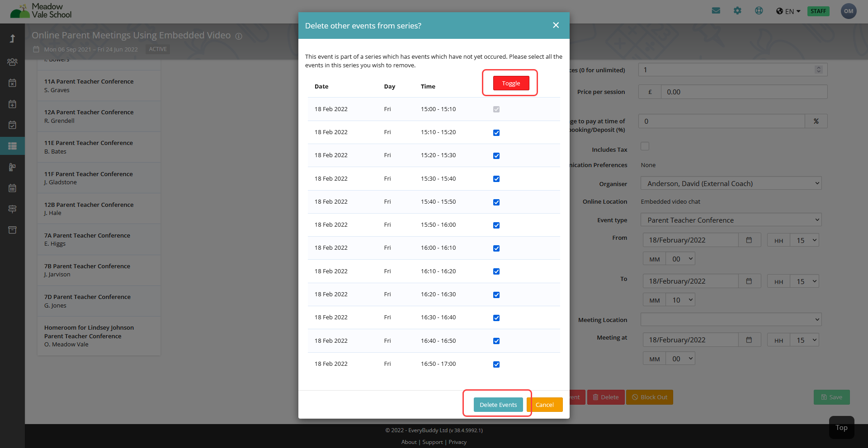Uncheck the 16:00 - 16:10 event checkbox
Screen dimensions: 868x448
pos(496,248)
